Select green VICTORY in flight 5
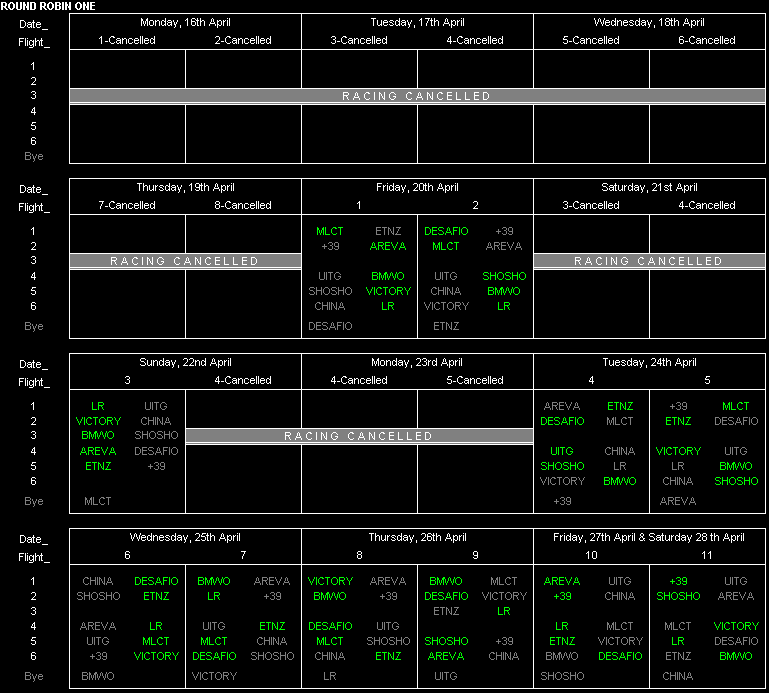 click(678, 451)
